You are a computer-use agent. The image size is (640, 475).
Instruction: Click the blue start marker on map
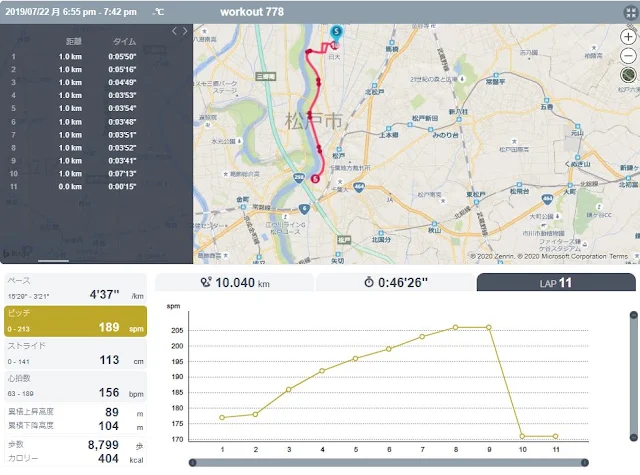click(x=336, y=33)
